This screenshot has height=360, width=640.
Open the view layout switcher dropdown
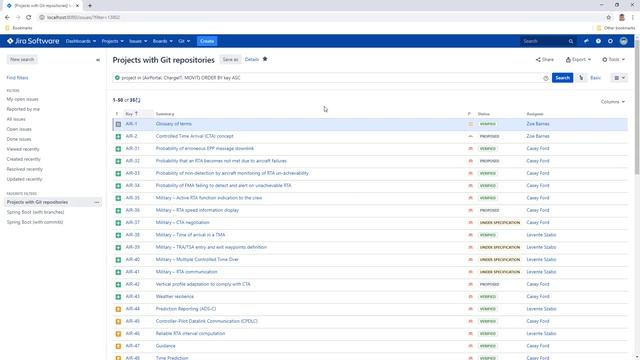point(619,78)
